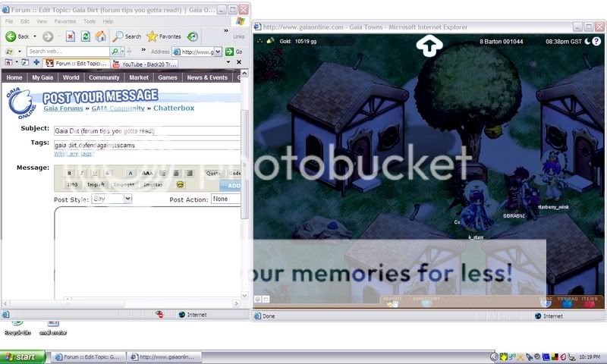The height and width of the screenshot is (364, 607).
Task: Open the File menu
Action: pos(9,21)
